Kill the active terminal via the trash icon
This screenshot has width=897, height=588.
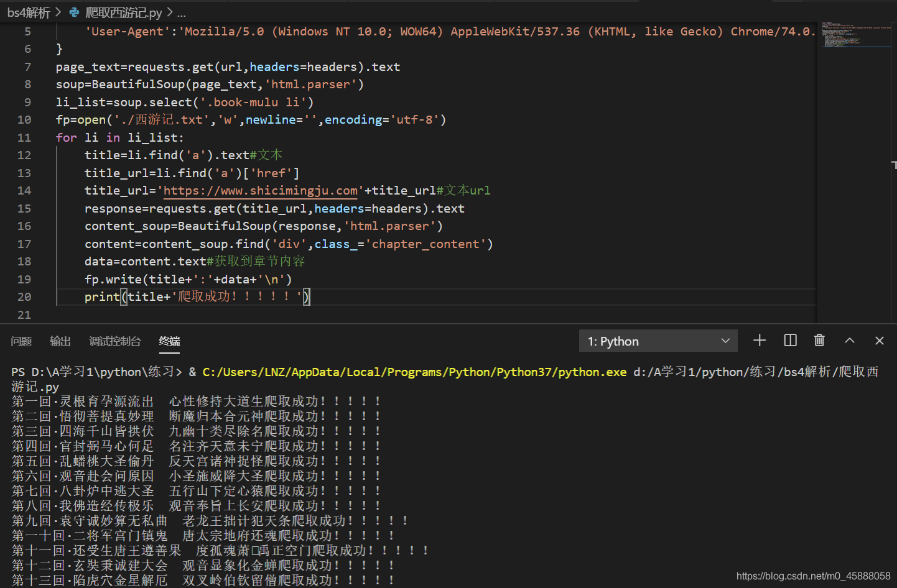point(819,341)
